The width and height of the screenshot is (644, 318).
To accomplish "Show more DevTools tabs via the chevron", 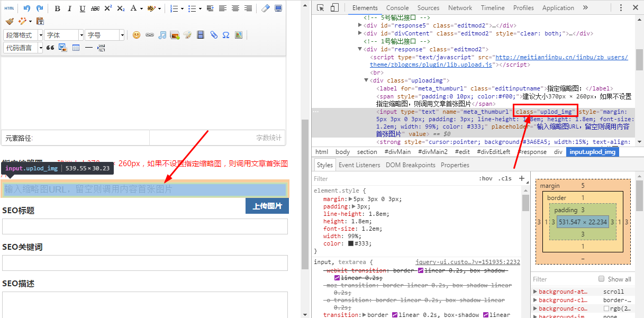I will pos(585,8).
